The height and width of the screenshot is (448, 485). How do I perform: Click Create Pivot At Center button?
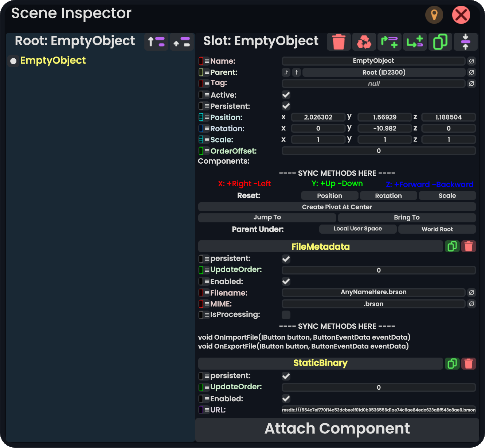coord(337,207)
